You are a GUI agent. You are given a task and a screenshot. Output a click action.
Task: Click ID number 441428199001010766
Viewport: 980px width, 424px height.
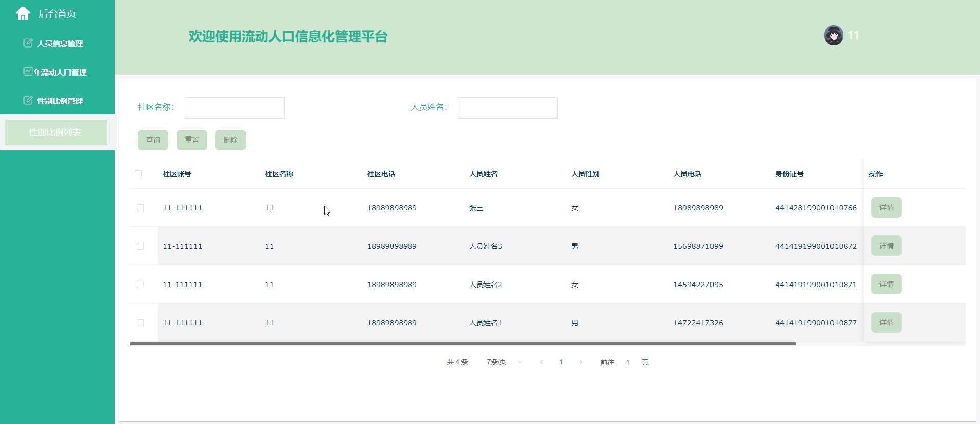816,208
